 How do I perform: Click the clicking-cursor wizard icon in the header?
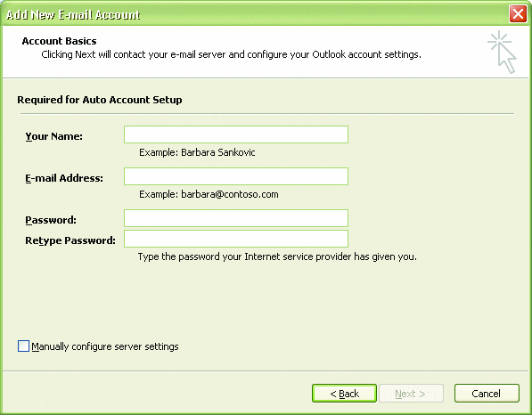click(x=502, y=52)
